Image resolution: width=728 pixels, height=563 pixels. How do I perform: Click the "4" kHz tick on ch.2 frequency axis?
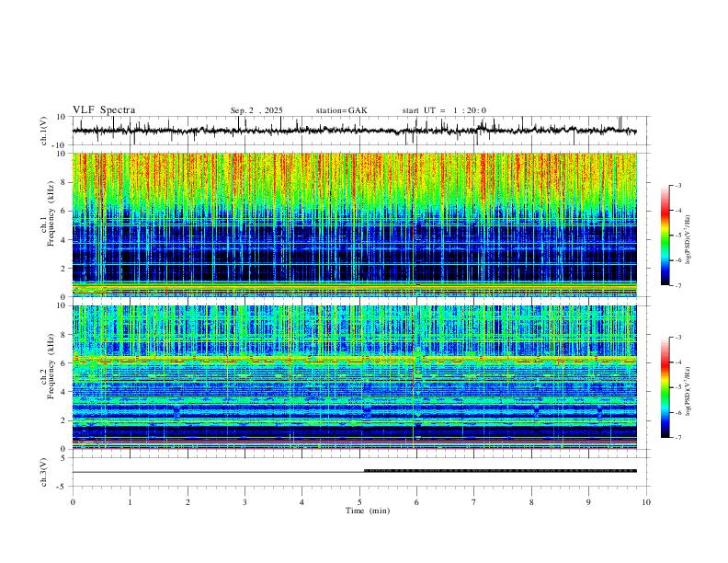coord(63,392)
